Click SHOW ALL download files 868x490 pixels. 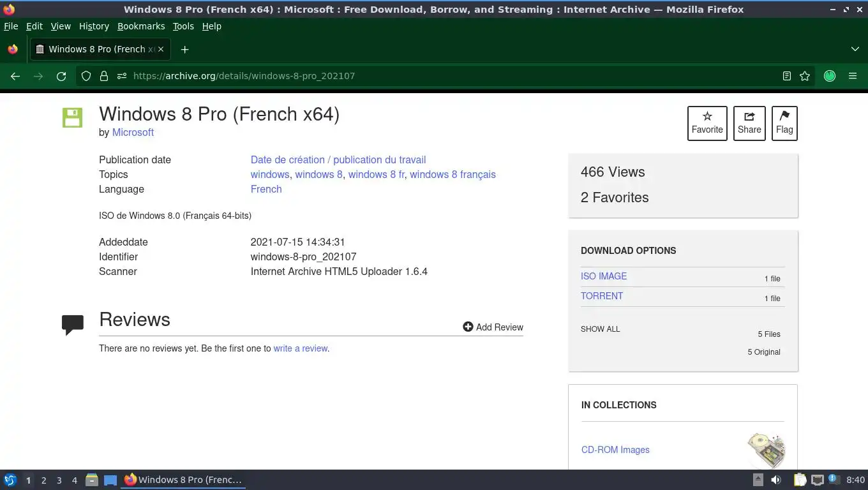point(601,329)
